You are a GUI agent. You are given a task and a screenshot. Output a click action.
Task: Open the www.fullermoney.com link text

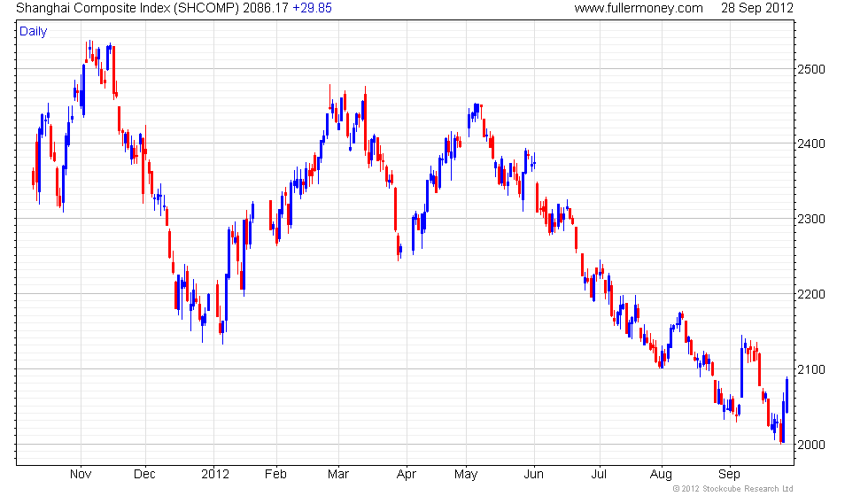pyautogui.click(x=639, y=8)
